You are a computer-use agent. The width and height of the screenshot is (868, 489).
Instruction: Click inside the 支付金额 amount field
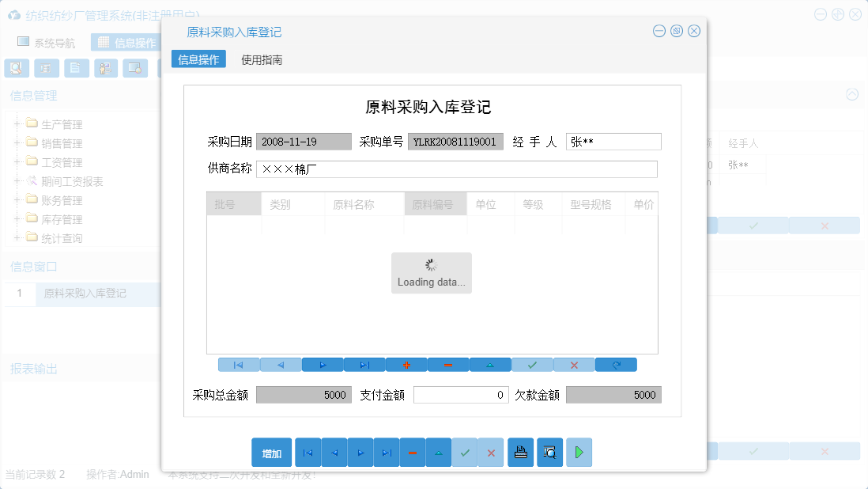461,394
